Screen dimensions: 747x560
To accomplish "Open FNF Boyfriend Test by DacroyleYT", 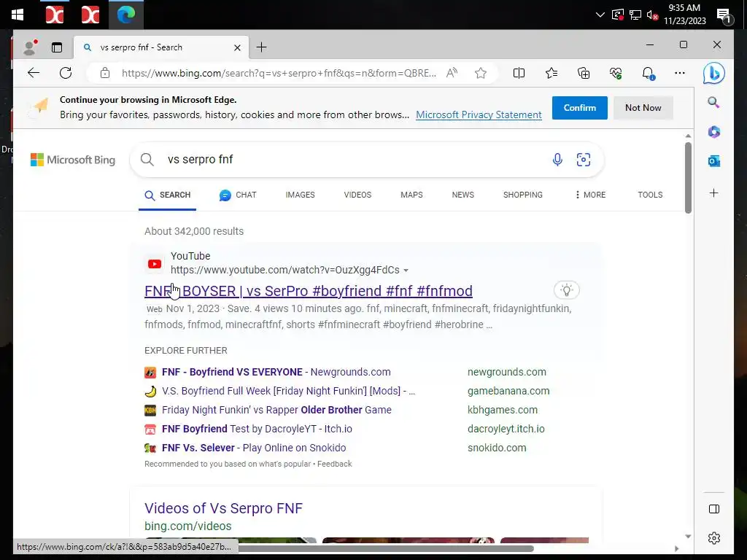I will 258,429.
